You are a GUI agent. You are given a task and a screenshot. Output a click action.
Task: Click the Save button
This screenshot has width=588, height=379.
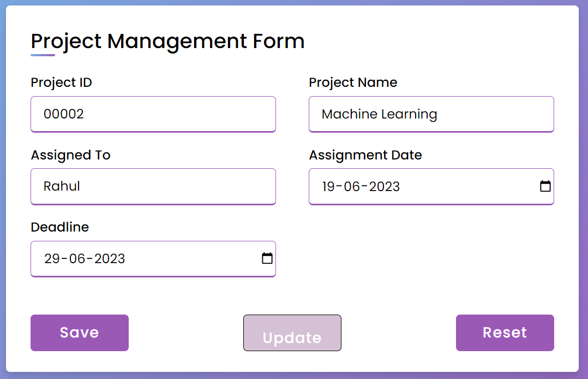click(79, 333)
